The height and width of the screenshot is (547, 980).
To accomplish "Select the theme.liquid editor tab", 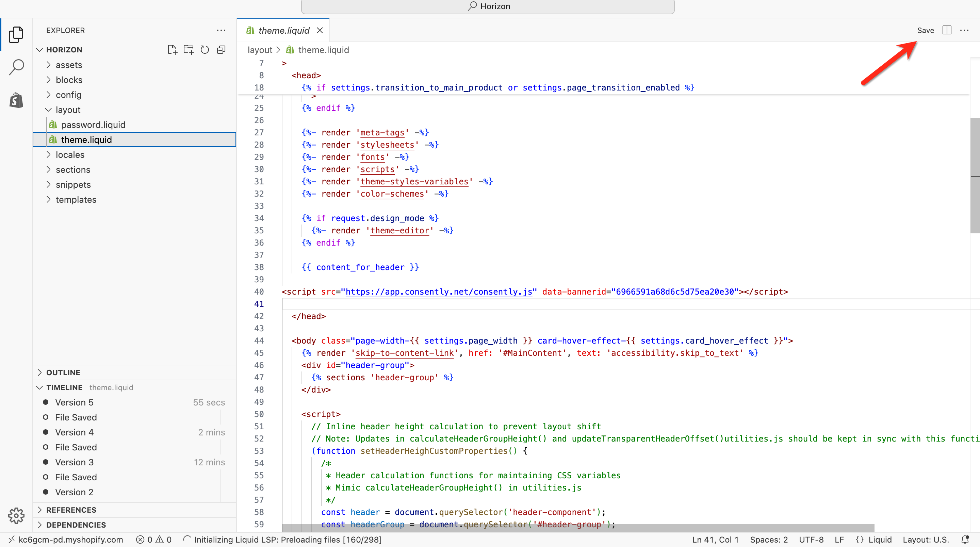I will tap(283, 30).
